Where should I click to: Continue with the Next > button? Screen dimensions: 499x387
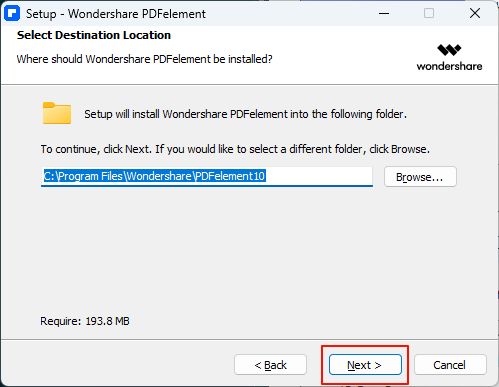pos(365,365)
